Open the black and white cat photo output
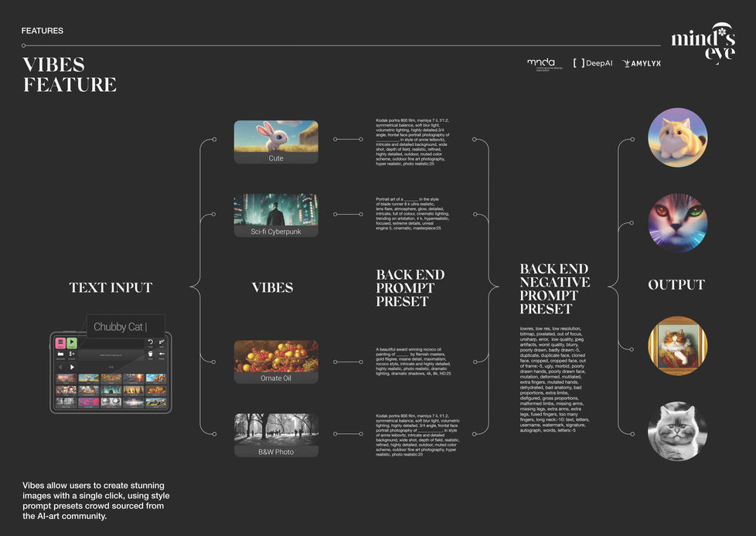This screenshot has width=756, height=536. tap(677, 432)
